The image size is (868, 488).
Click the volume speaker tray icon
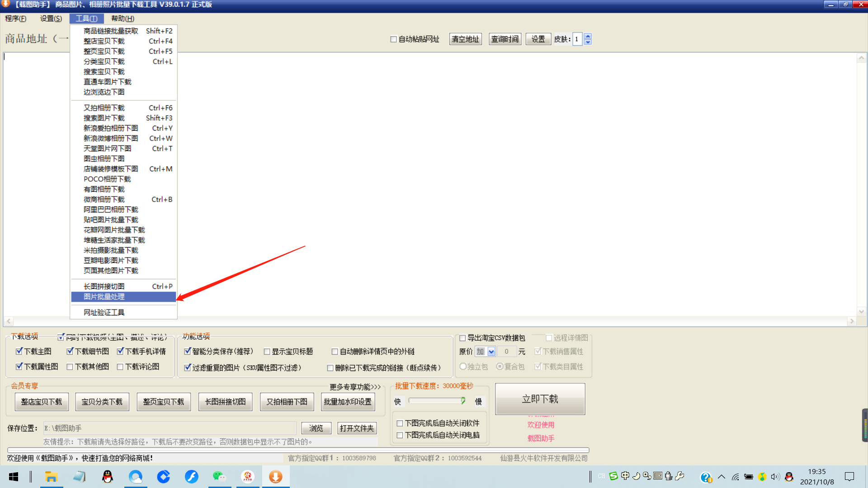tap(775, 477)
